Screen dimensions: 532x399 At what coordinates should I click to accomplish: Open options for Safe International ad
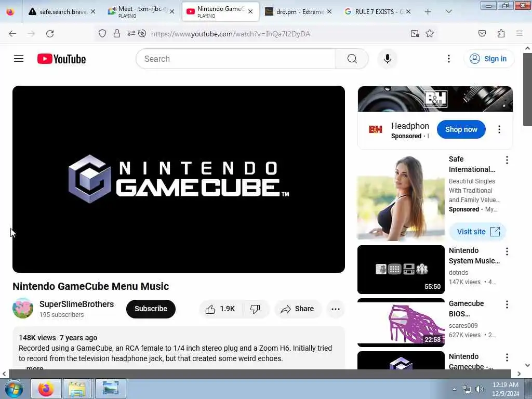[x=507, y=160]
